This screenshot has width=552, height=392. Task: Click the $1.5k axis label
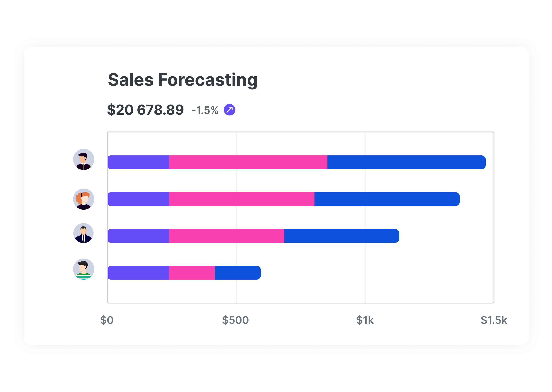494,320
